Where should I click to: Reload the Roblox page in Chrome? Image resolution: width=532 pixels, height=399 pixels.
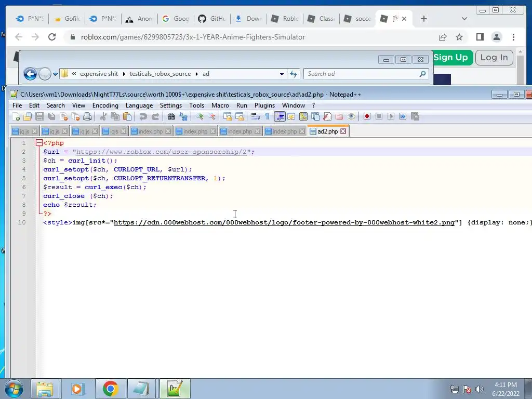[52, 37]
